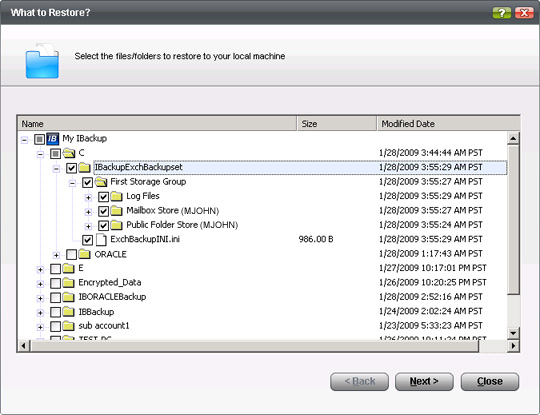Click the E folder icon
Viewport: 540px width, 415px height.
coord(69,269)
